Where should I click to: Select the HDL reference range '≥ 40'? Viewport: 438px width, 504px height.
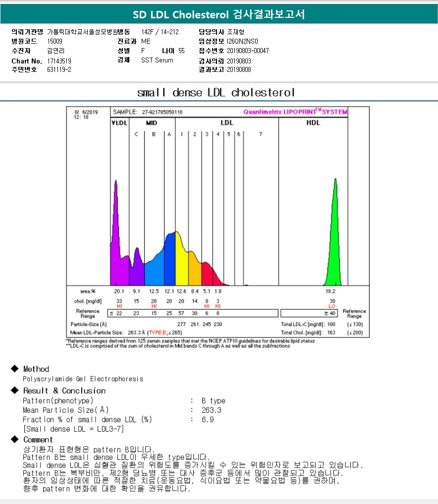click(x=329, y=313)
